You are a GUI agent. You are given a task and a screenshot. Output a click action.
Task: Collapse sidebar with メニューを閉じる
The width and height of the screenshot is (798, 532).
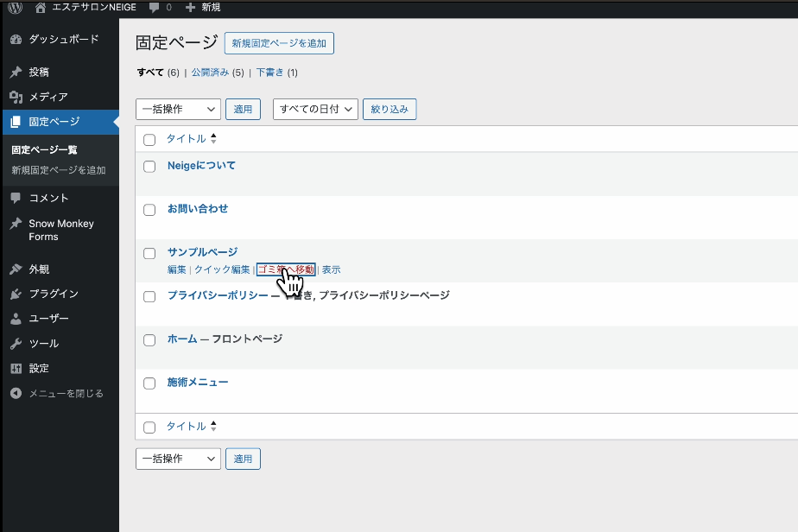point(66,393)
